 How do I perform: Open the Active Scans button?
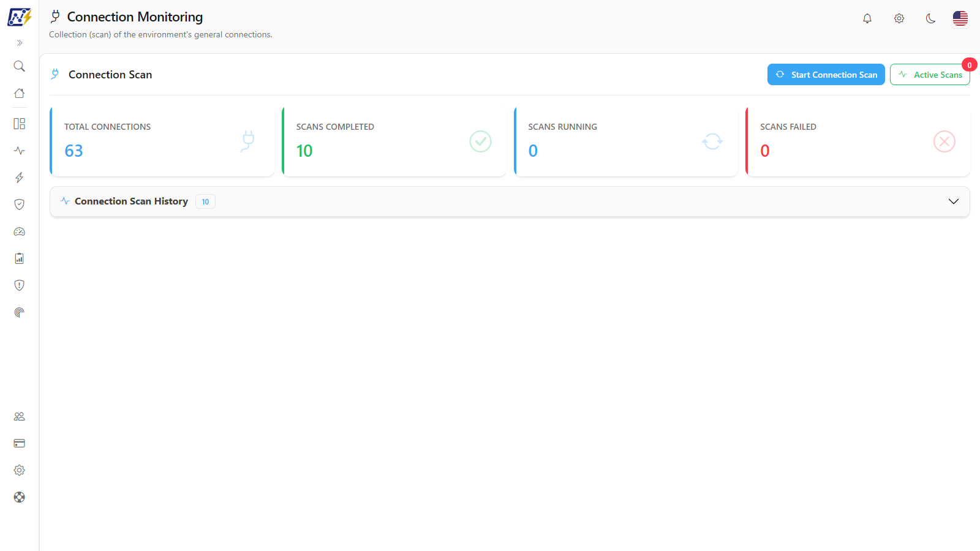[930, 75]
